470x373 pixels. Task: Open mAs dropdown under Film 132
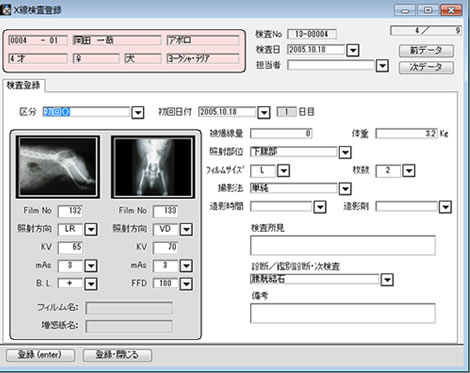[91, 266]
